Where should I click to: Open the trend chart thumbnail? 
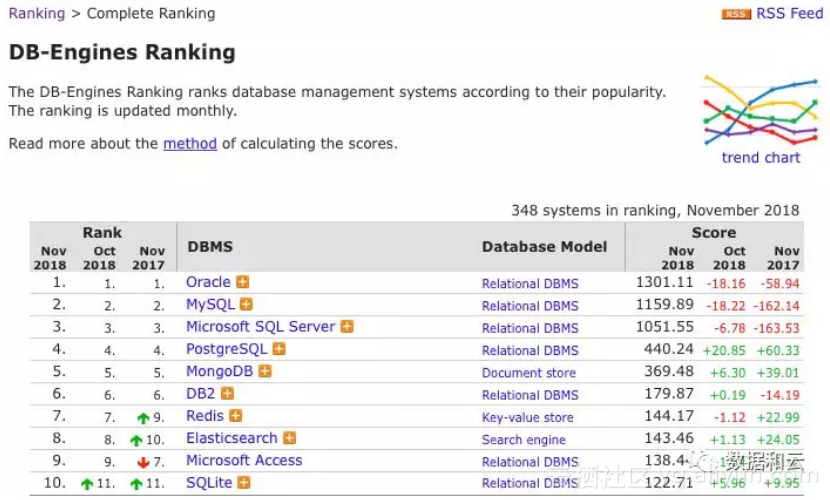(x=761, y=110)
